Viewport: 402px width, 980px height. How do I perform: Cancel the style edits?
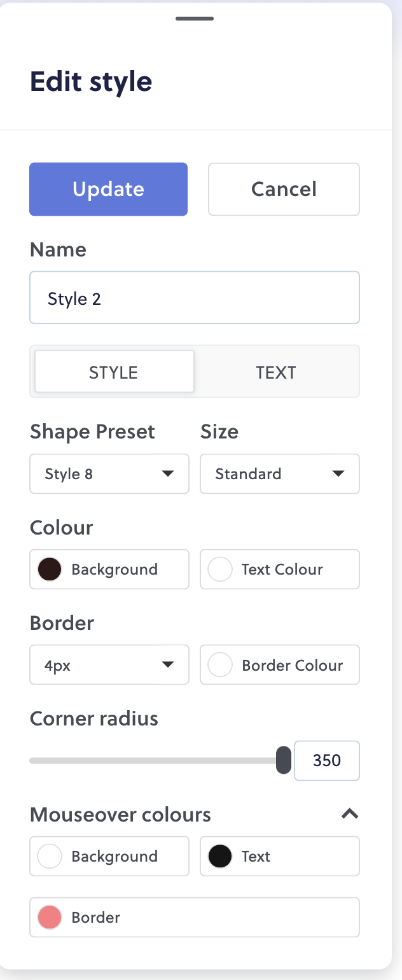(284, 189)
